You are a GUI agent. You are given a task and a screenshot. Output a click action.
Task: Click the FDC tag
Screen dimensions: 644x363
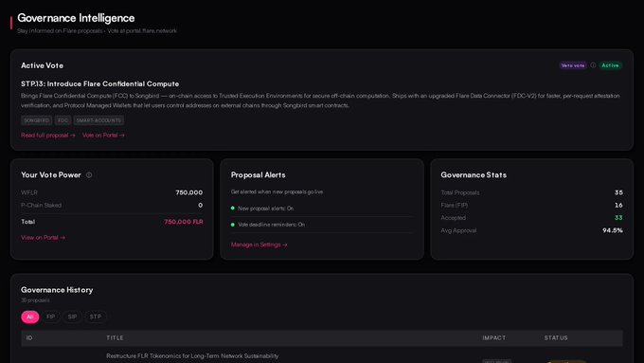coord(63,120)
